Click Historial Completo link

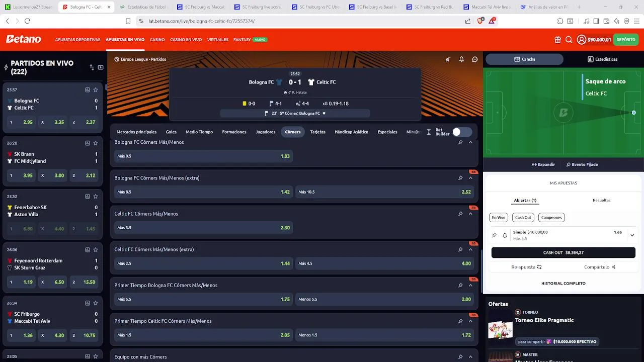pos(563,284)
